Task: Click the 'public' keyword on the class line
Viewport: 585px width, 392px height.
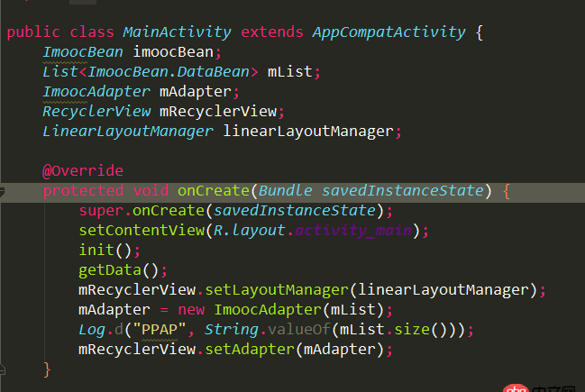Action: point(33,32)
